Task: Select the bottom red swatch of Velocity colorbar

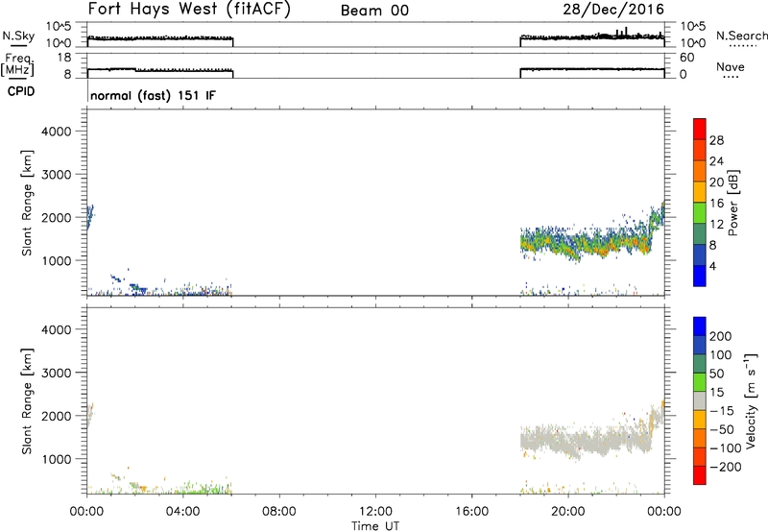Action: (700, 475)
